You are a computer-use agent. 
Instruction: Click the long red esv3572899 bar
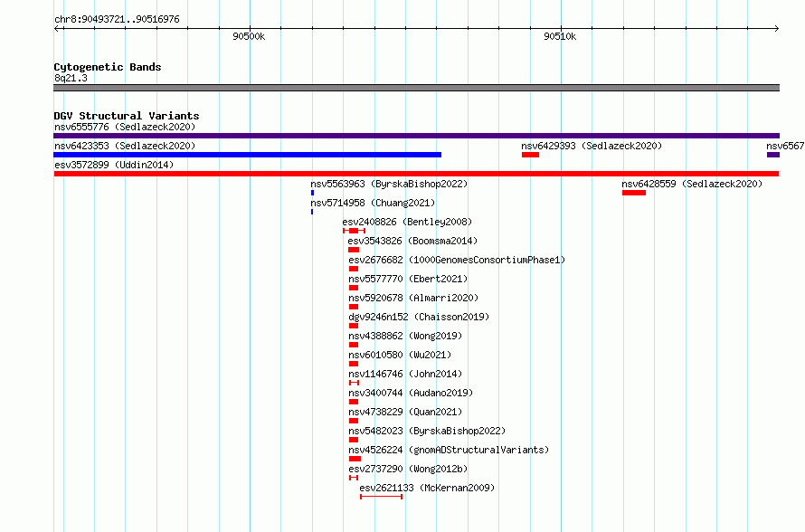pos(416,174)
